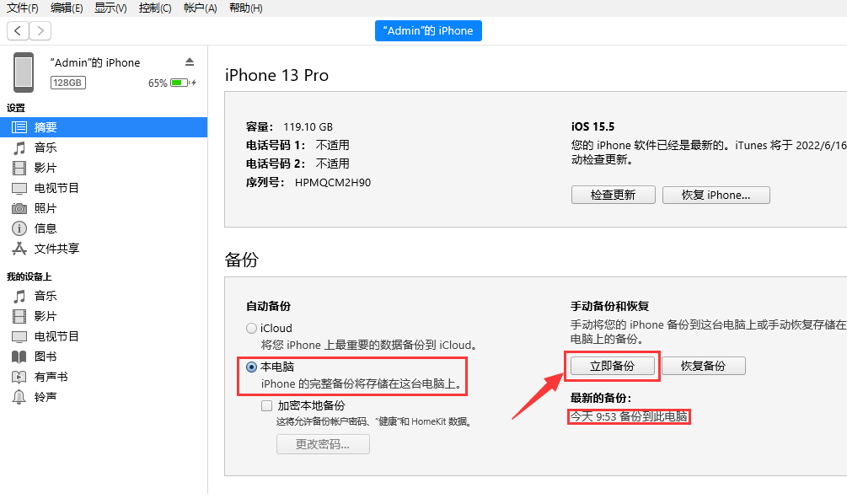Click the 电话号码 2 不适用 value

pyautogui.click(x=332, y=164)
